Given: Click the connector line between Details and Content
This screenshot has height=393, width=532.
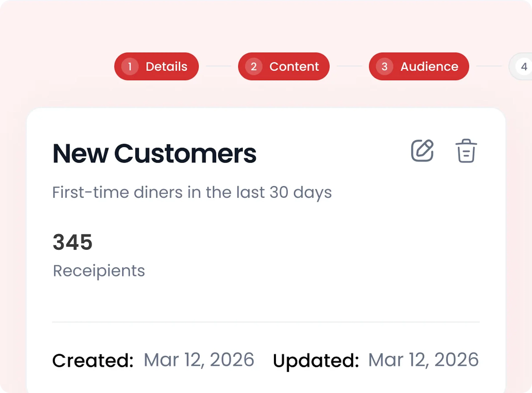Looking at the screenshot, I should [218, 66].
